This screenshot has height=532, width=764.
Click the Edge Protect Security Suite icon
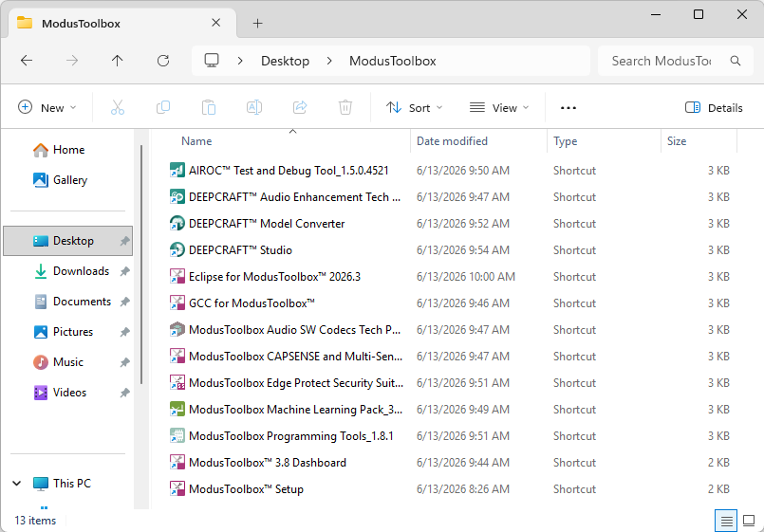(x=177, y=382)
